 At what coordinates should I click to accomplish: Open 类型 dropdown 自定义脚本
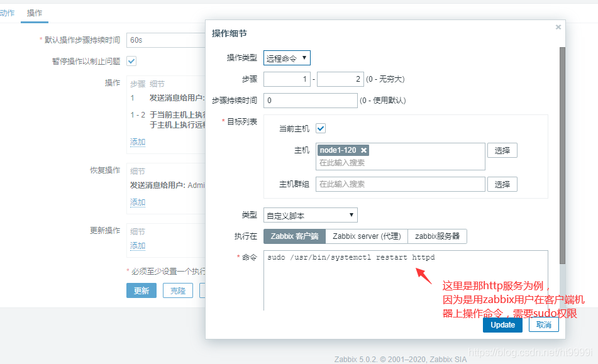[311, 216]
